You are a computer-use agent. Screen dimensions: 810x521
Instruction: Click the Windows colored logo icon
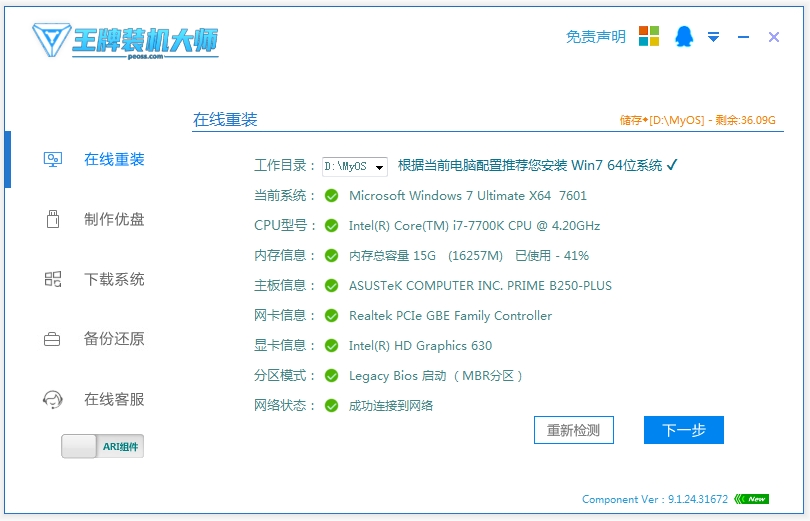(649, 36)
